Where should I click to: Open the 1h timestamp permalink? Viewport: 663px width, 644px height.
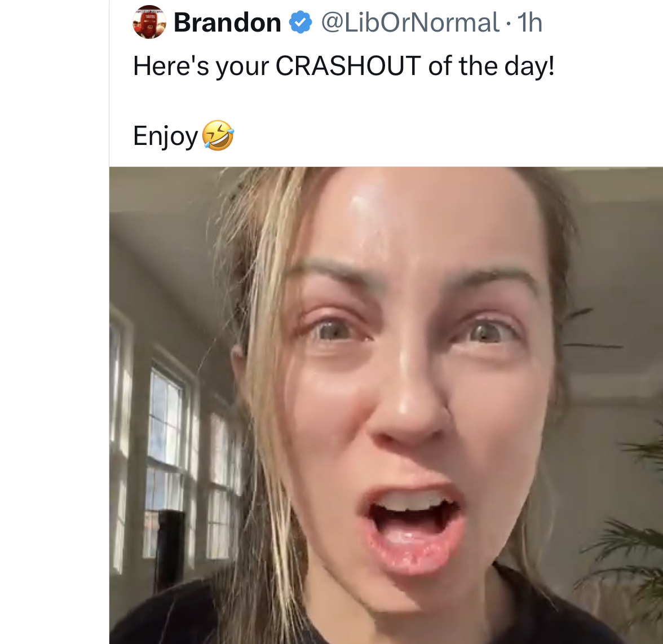(x=529, y=23)
